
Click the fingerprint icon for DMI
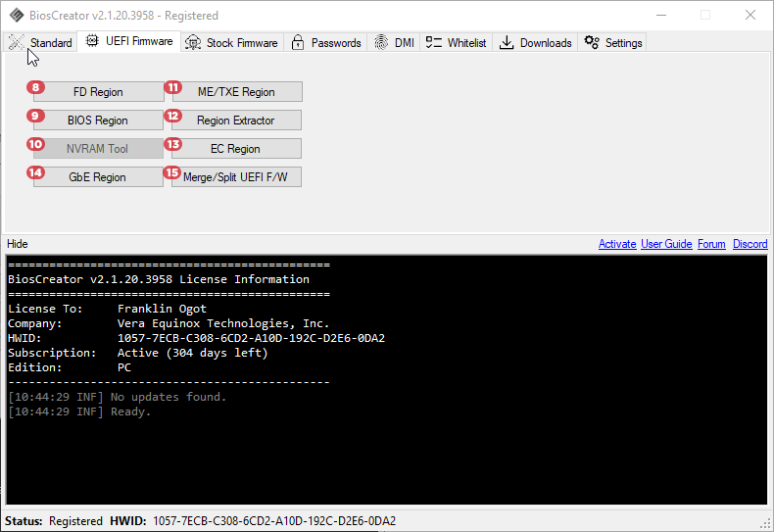click(381, 43)
